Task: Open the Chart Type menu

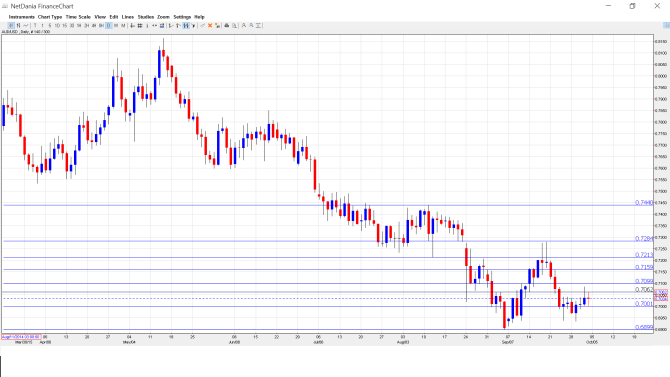Action: coord(50,17)
